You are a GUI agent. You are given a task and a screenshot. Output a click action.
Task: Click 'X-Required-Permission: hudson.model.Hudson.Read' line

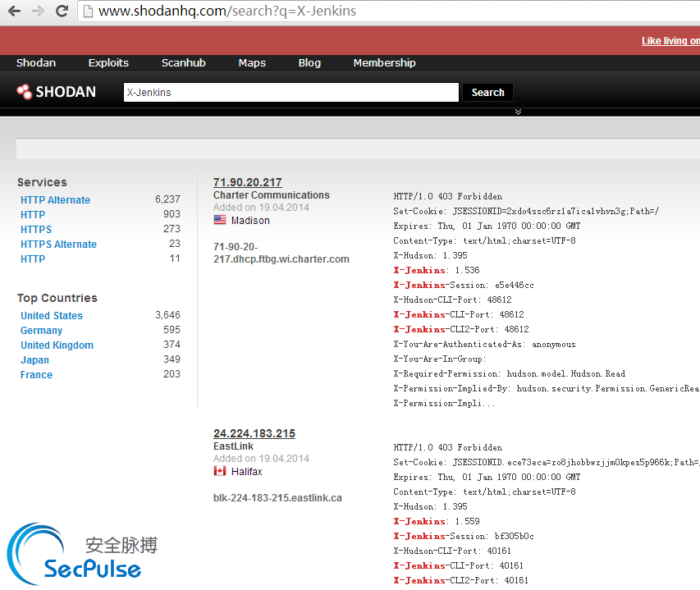coord(509,373)
